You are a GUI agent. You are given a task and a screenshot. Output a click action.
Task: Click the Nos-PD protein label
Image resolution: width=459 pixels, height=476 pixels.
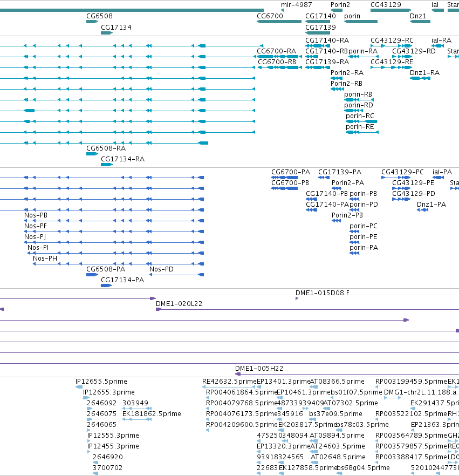click(x=161, y=269)
